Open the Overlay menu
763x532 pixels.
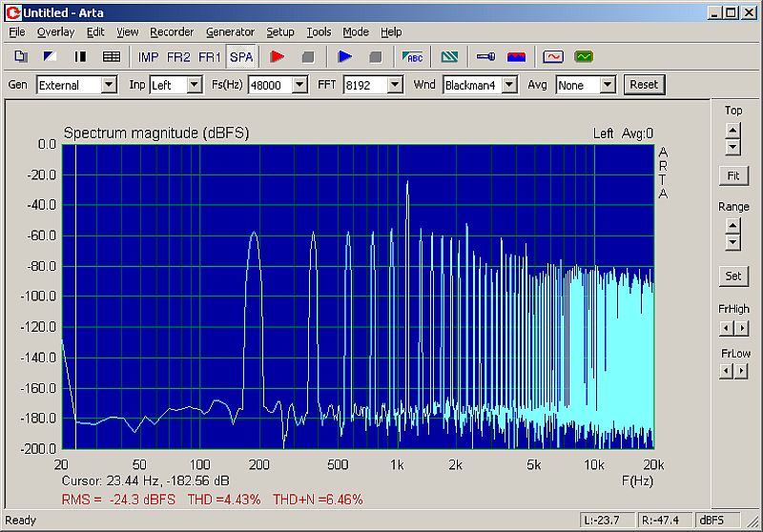(x=55, y=32)
